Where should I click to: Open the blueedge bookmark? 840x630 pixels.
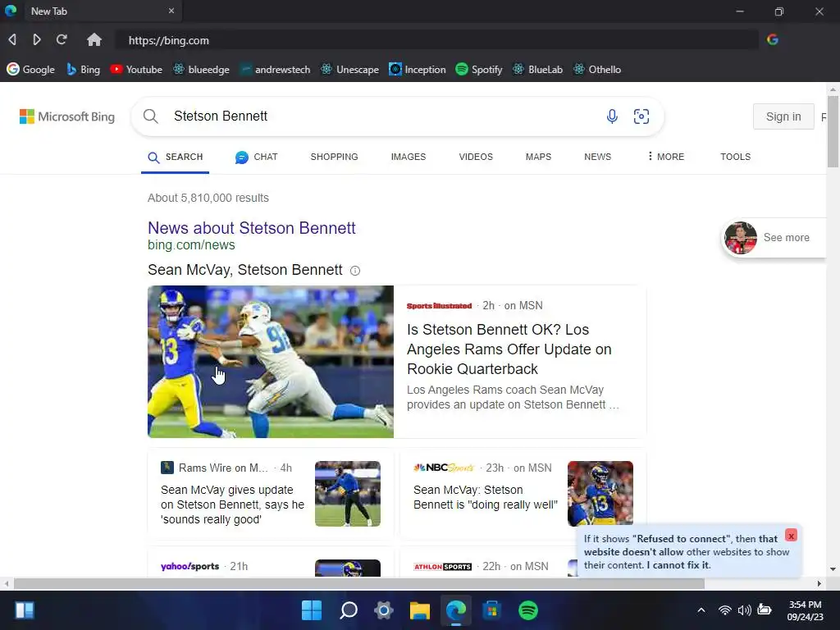[x=201, y=69]
